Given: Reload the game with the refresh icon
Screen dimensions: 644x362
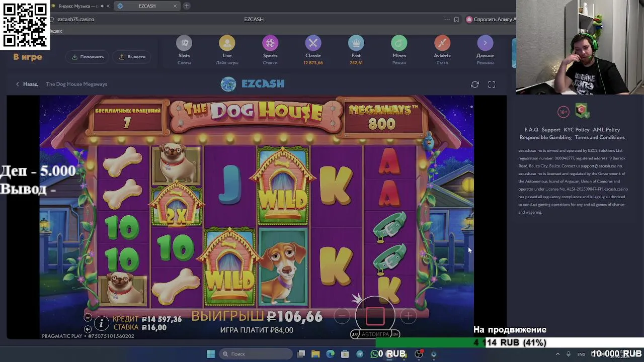Looking at the screenshot, I should coord(475,84).
